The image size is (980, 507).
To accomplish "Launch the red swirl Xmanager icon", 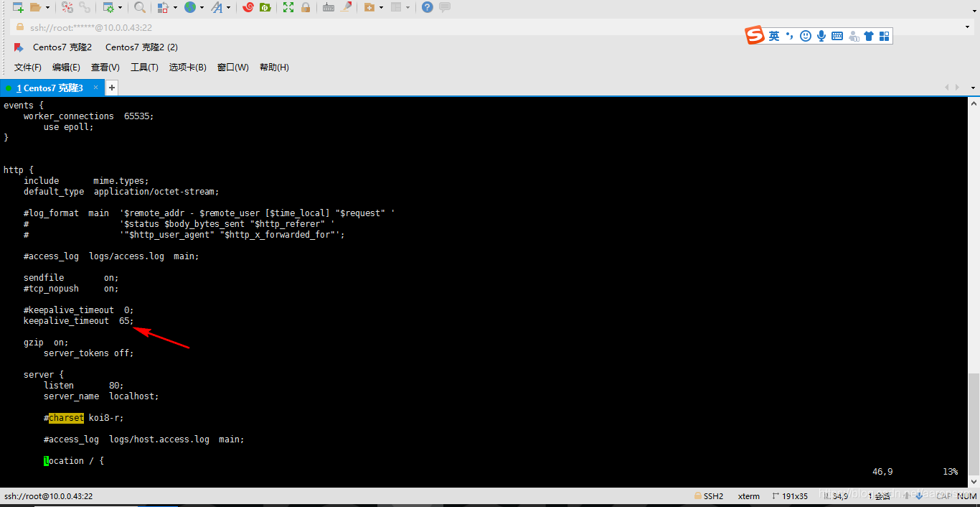I will coord(248,7).
